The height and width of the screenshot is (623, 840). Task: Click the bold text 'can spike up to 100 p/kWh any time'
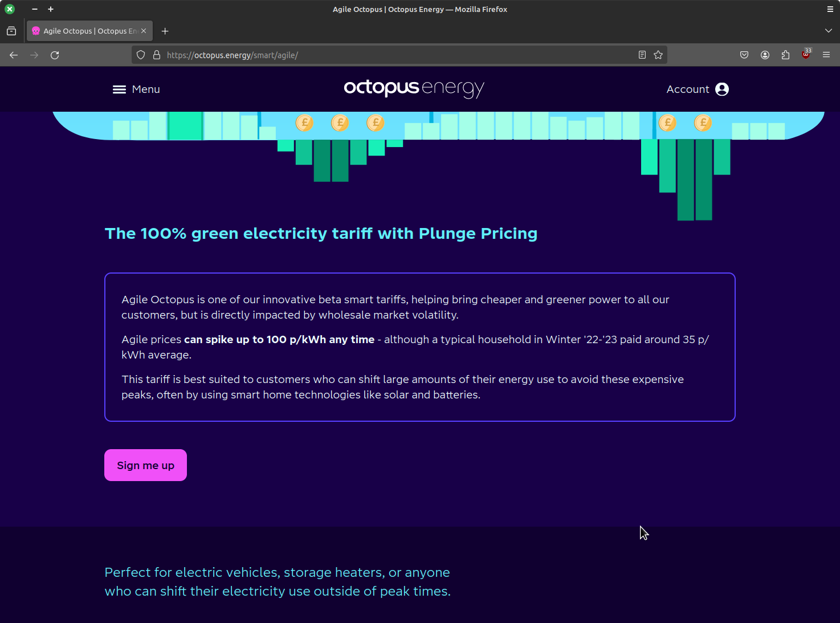pos(279,340)
